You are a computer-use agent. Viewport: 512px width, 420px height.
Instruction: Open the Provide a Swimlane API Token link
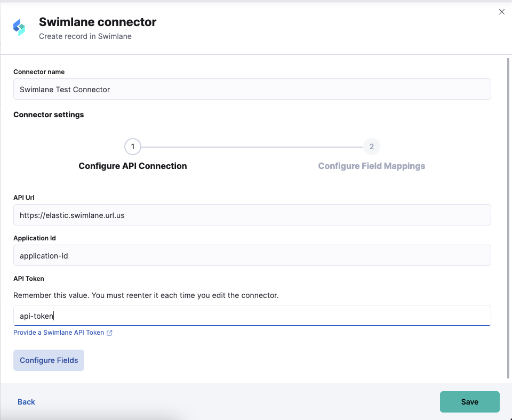pos(59,333)
